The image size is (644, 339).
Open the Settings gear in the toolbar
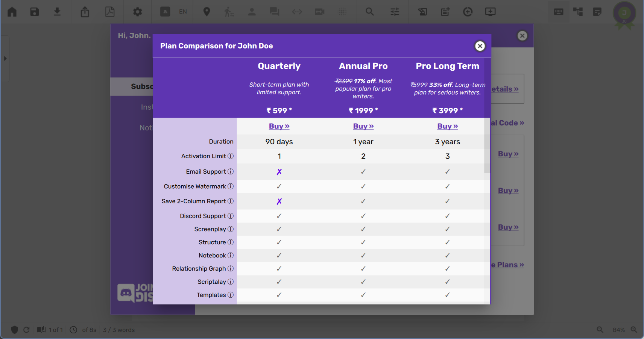coord(138,12)
